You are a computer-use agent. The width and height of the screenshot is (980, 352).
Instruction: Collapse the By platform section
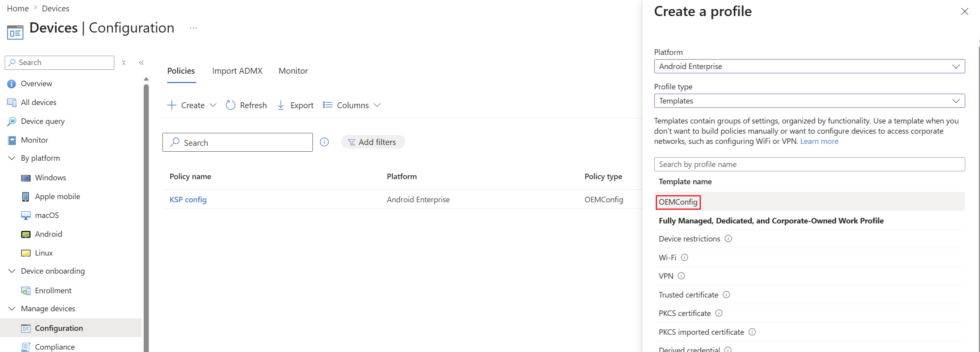[x=12, y=158]
